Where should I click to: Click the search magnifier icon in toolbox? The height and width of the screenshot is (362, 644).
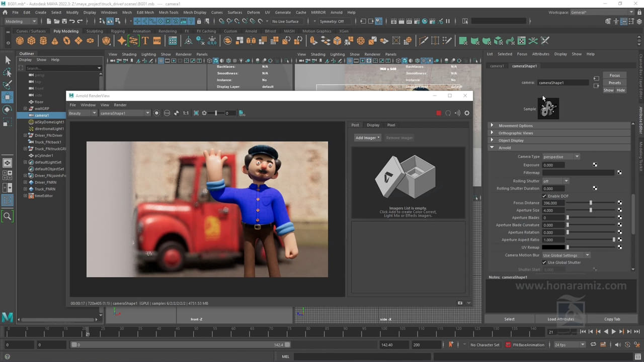point(8,216)
